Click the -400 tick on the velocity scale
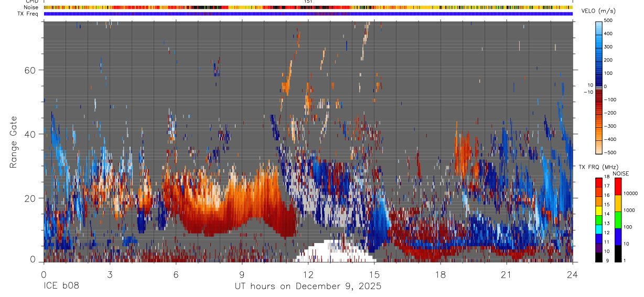The width and height of the screenshot is (644, 297). pyautogui.click(x=611, y=139)
